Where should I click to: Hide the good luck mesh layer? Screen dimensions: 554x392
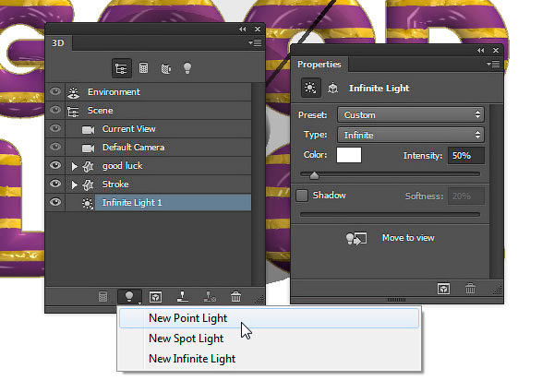pyautogui.click(x=55, y=165)
